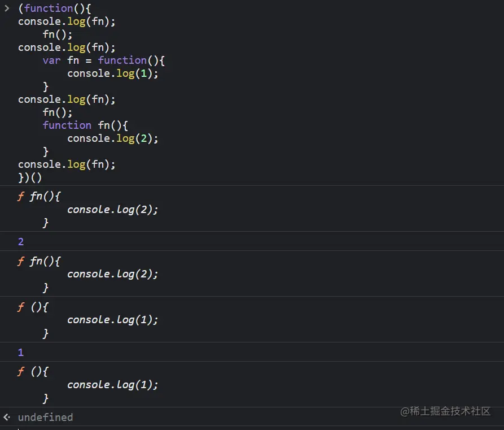Image resolution: width=504 pixels, height=430 pixels.
Task: Click the console input prompt chevron beside (function(){
Action: [7, 8]
